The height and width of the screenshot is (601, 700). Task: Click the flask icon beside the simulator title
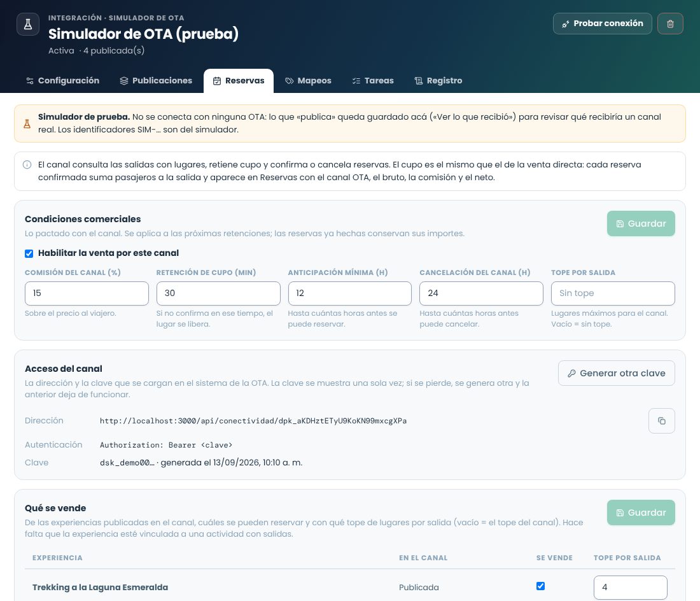[x=27, y=24]
